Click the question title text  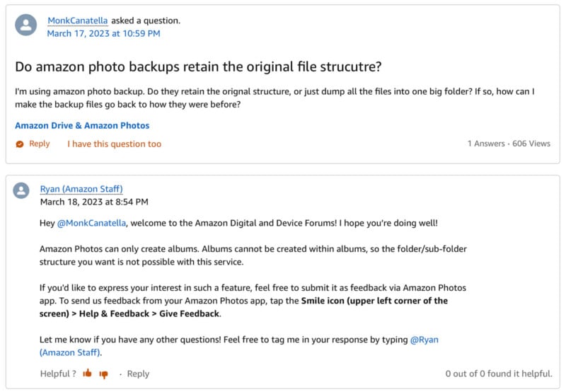click(x=198, y=67)
